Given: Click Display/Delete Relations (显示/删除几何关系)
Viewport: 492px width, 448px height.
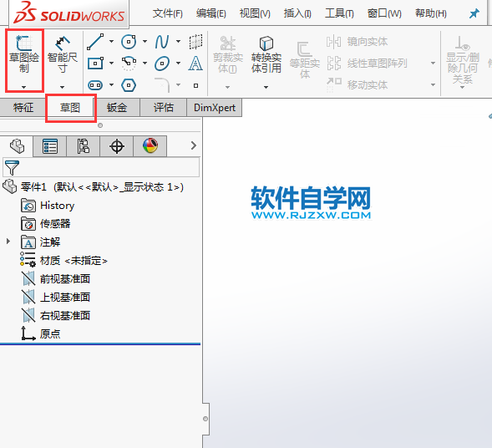Looking at the screenshot, I should (x=463, y=59).
